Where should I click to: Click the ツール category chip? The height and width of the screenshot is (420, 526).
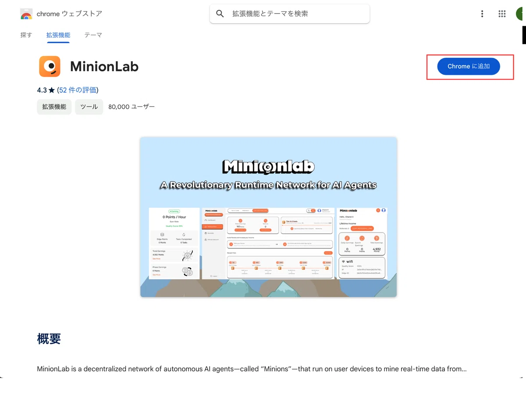[x=89, y=107]
